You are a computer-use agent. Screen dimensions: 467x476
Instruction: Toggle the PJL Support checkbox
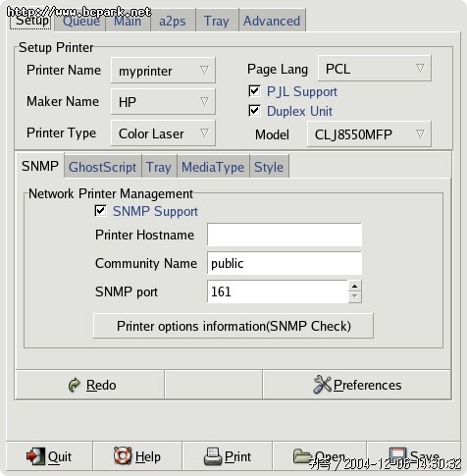coord(254,91)
